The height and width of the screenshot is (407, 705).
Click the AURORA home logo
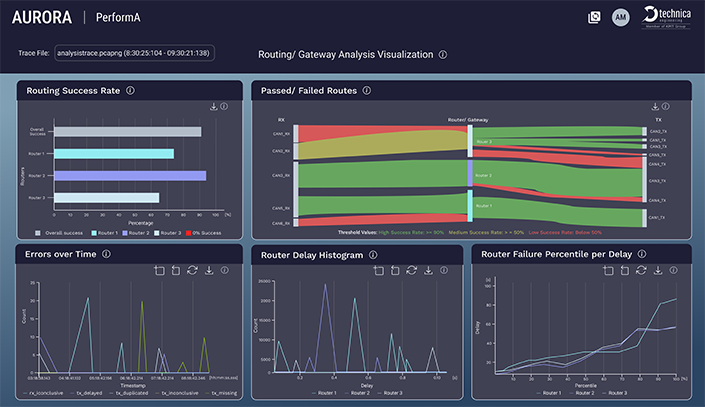click(41, 17)
